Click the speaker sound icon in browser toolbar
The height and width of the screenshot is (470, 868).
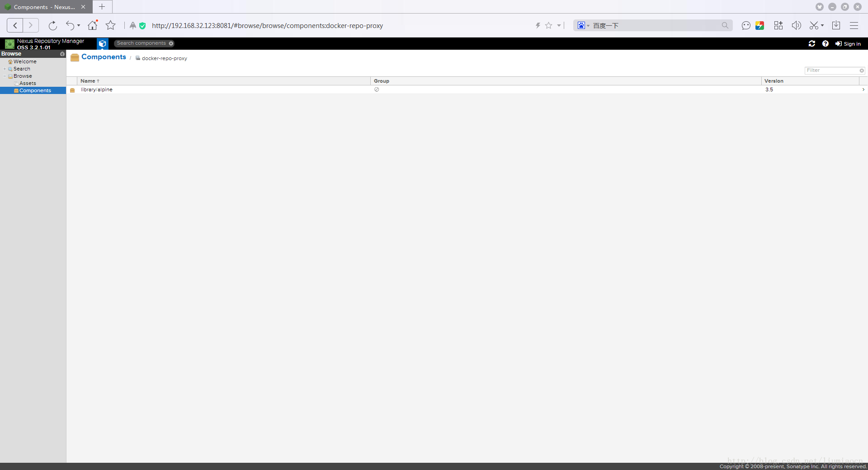(x=796, y=25)
